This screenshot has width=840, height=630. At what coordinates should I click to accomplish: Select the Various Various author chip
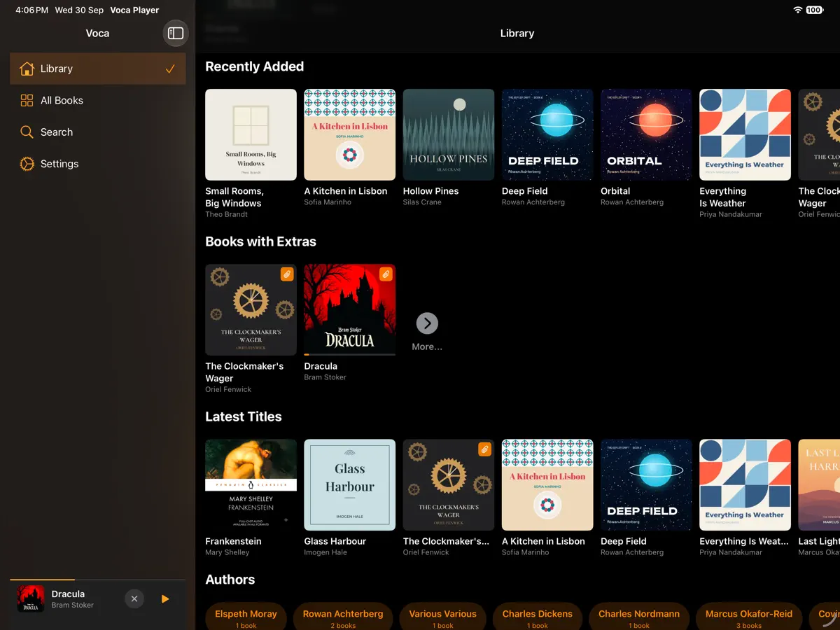click(443, 616)
